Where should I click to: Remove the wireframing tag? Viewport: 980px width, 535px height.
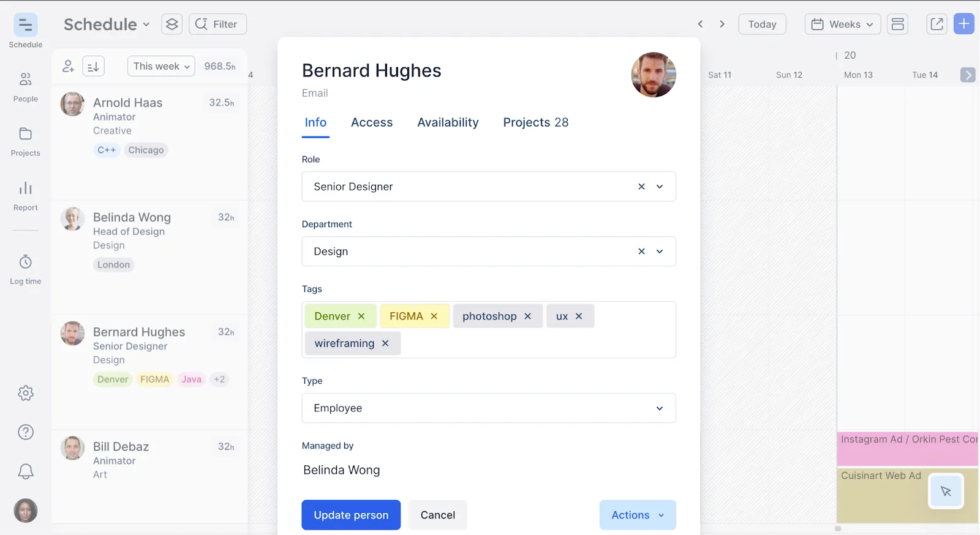coord(385,343)
